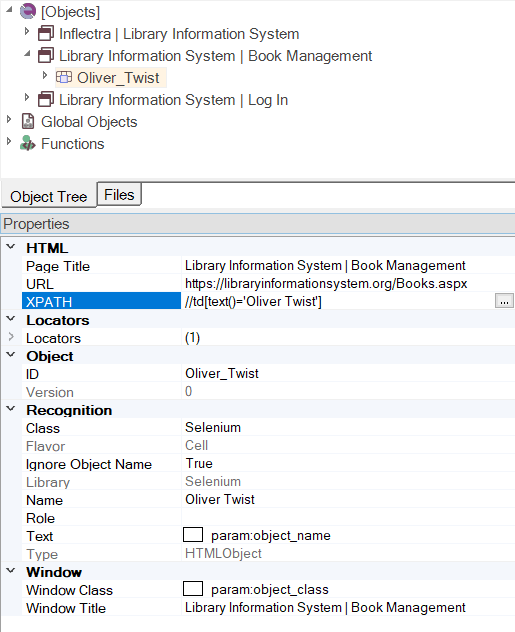Click the ID value Oliver_Twist
Screen dimensions: 515x632
coord(222,373)
